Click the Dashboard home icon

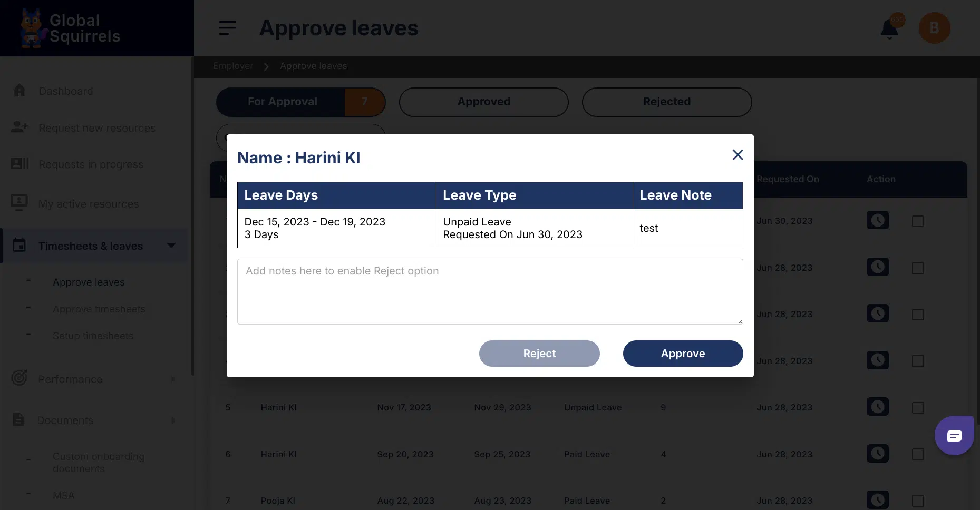(20, 91)
